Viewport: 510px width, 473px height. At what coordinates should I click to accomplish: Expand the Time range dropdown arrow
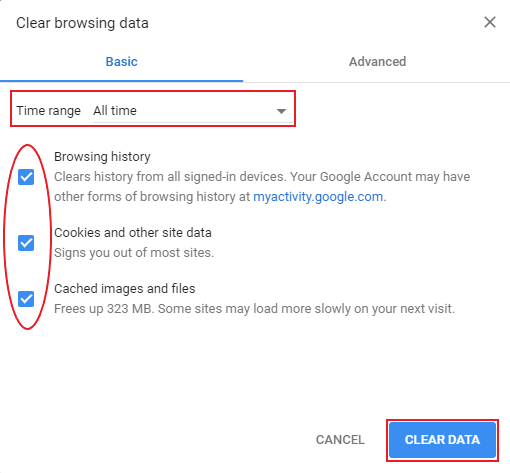click(281, 111)
